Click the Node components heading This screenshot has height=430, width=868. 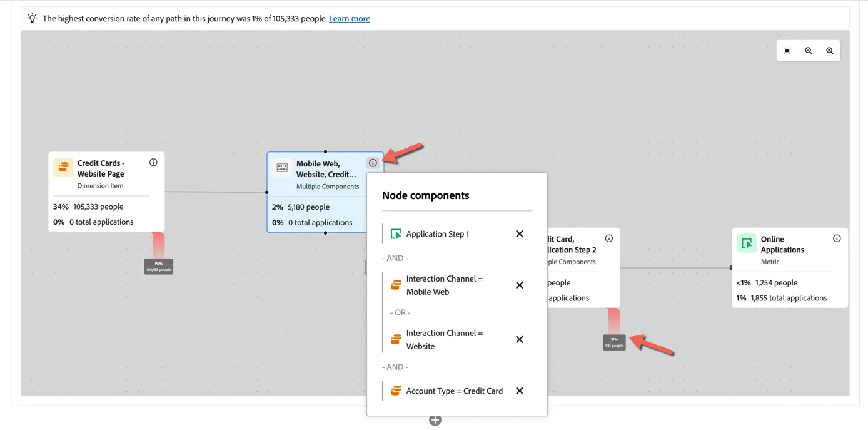[x=426, y=195]
